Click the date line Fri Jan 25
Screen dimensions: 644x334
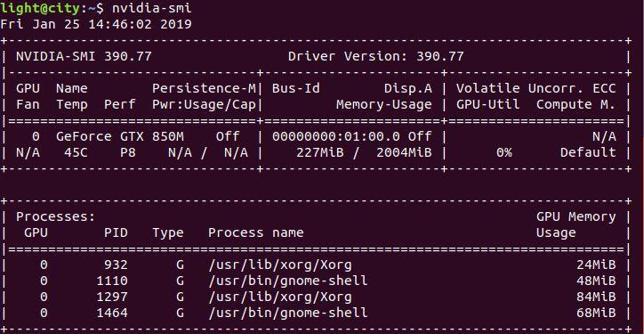click(x=96, y=24)
